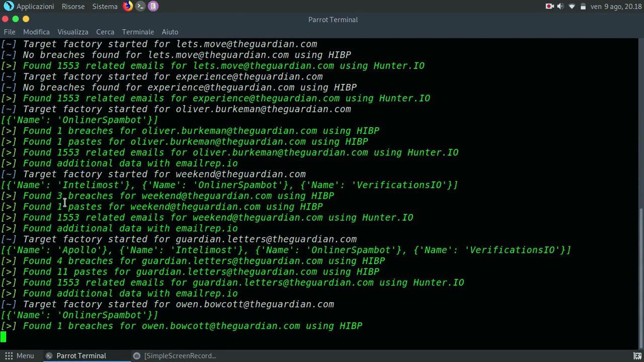Click 'Target factory started for lets.move@theguardian.com' line

(159, 44)
